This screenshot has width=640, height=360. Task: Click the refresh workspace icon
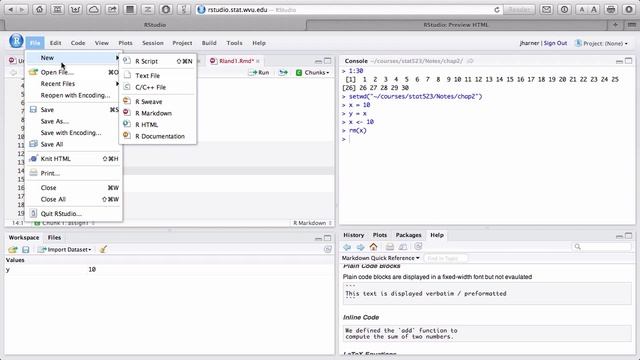pyautogui.click(x=327, y=249)
